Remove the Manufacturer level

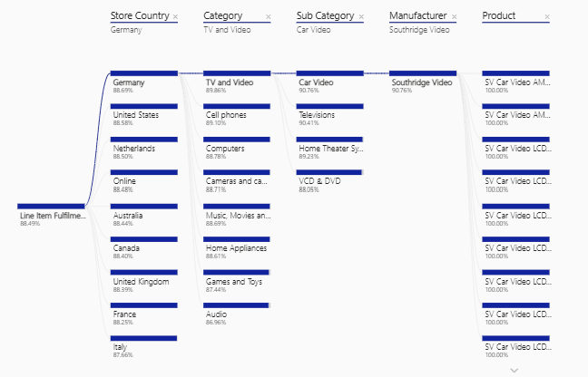pos(456,17)
